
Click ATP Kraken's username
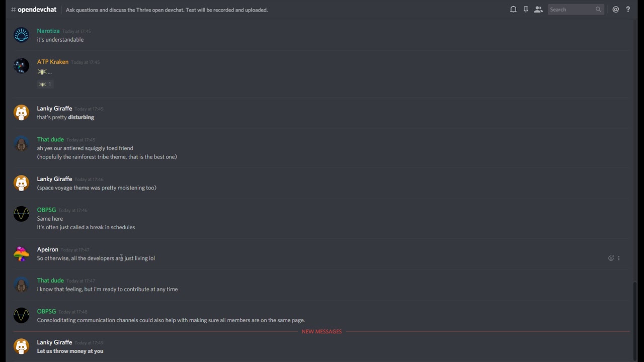[x=53, y=62]
